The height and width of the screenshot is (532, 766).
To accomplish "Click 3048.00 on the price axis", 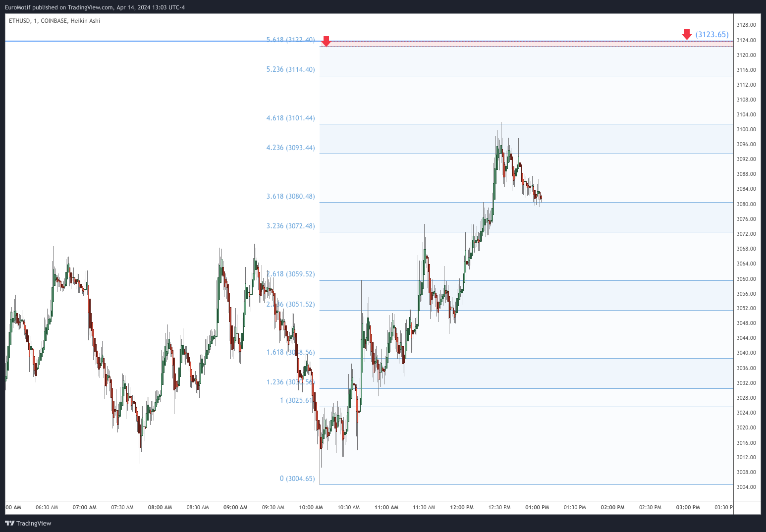I will [x=746, y=323].
